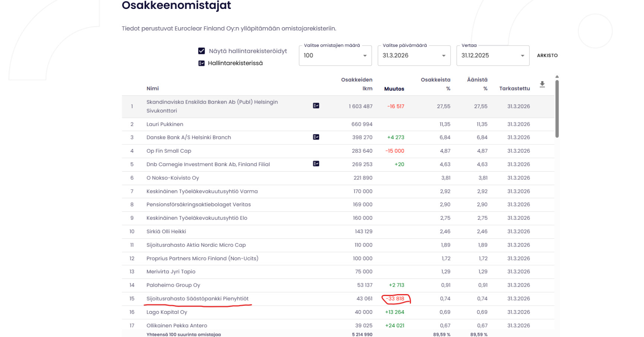
Task: Click the Äänistä % column header
Action: tap(477, 84)
